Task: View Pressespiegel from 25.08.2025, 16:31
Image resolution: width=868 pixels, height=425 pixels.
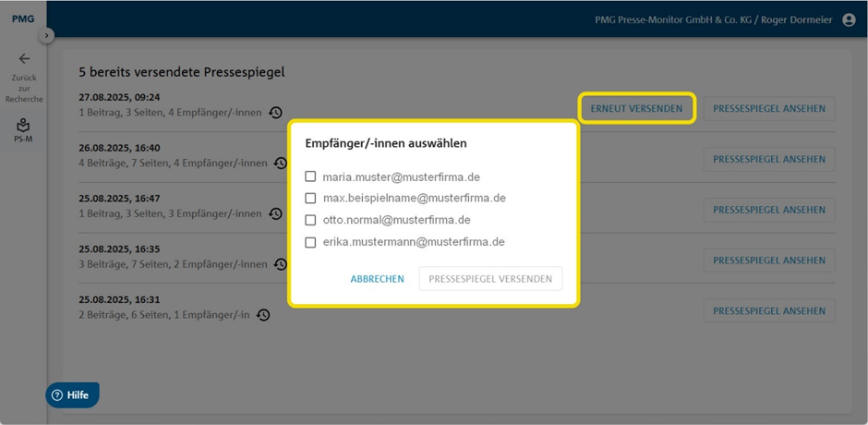Action: tap(769, 310)
